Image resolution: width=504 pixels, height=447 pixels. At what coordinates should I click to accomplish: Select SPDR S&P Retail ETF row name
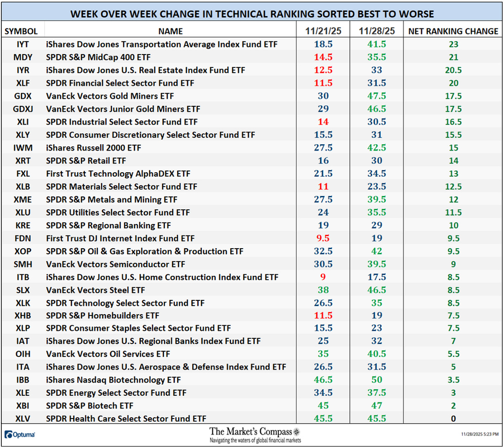pyautogui.click(x=86, y=161)
